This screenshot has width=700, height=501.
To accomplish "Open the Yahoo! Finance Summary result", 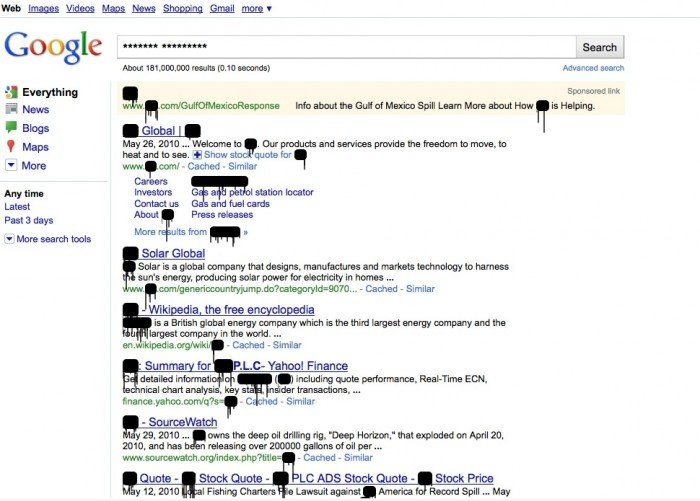I will [235, 366].
